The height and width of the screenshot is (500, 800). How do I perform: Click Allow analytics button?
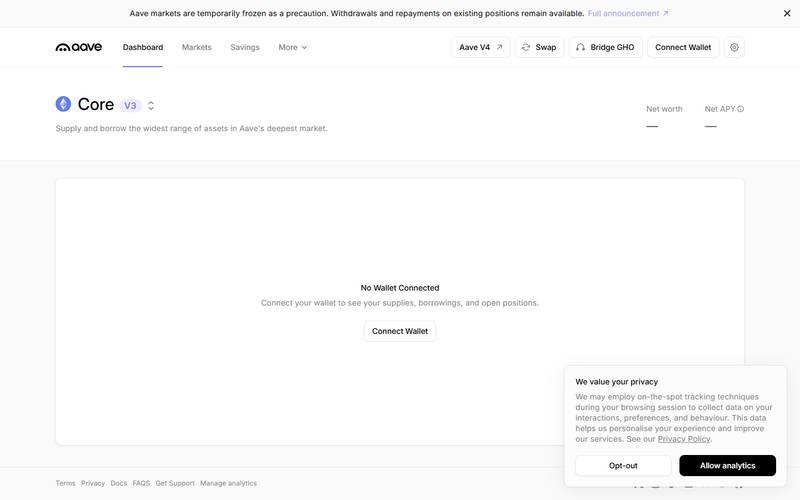click(728, 465)
